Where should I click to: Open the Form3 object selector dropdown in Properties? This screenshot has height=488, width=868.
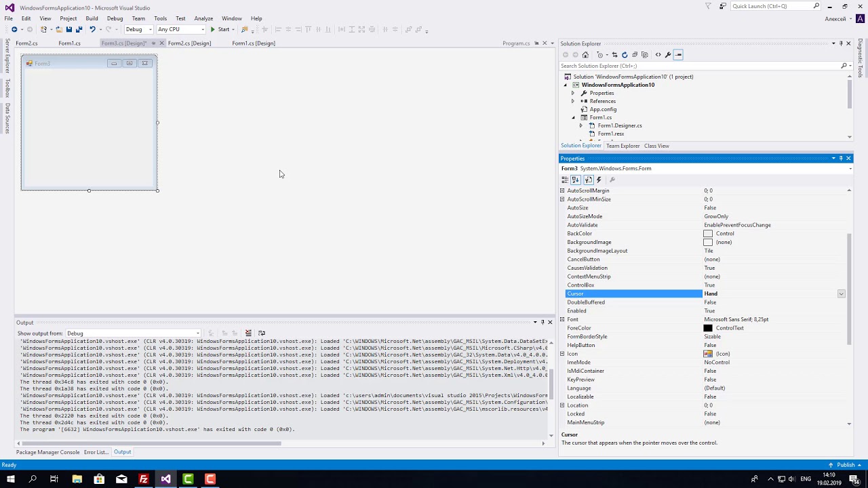(x=850, y=169)
